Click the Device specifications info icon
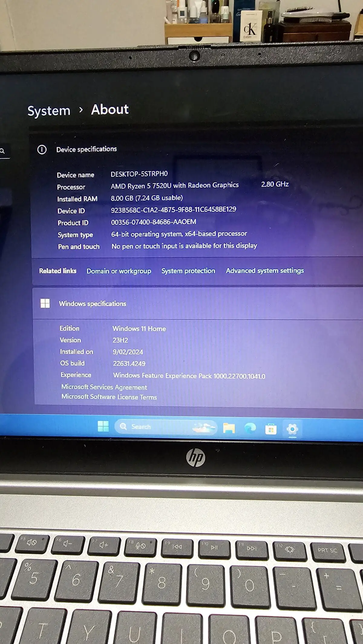The image size is (363, 644). (42, 149)
